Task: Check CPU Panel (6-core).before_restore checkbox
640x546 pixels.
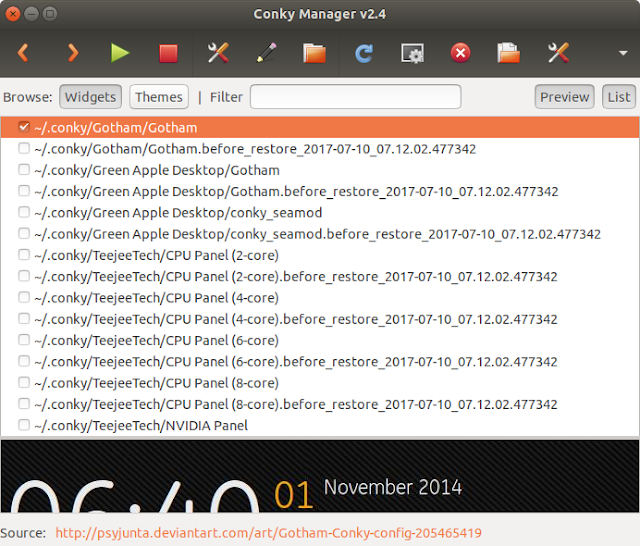Action: point(24,361)
